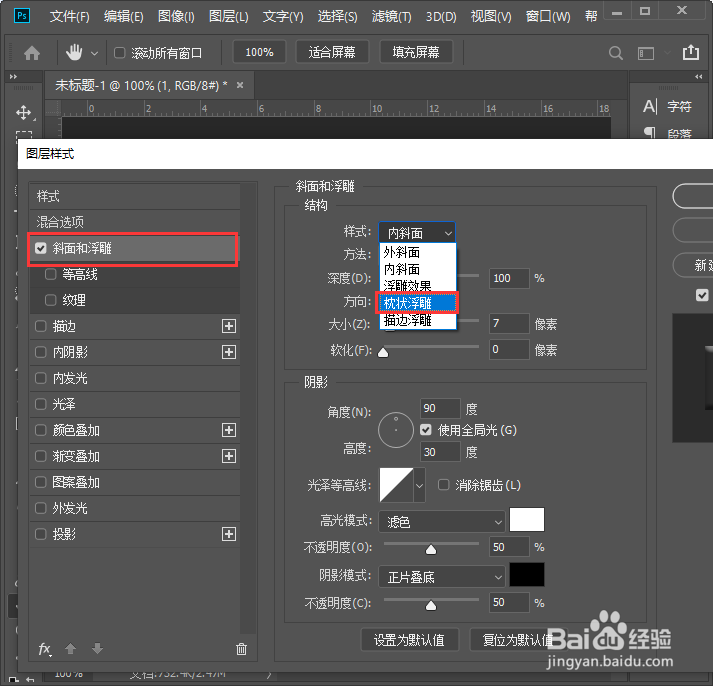This screenshot has width=713, height=686.
Task: Select 混合选项 in the styles list
Action: click(135, 222)
